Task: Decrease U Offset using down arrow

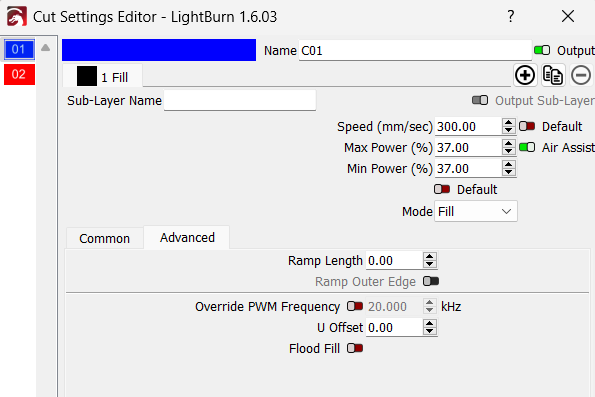Action: click(430, 331)
